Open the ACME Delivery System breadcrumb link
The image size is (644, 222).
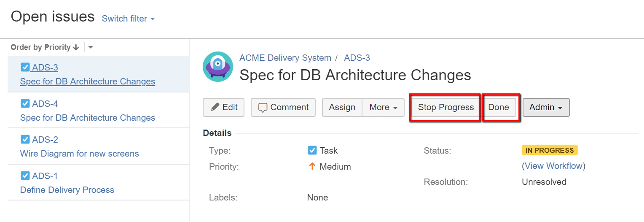point(285,58)
